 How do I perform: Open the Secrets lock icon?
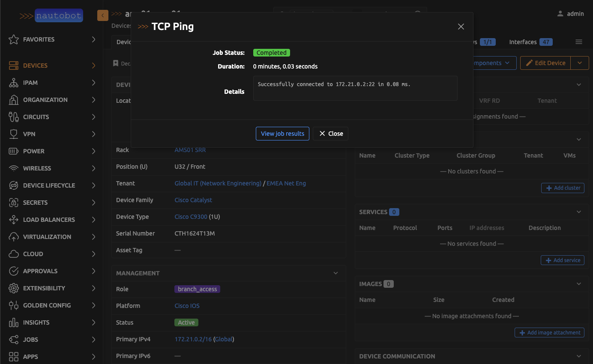tap(14, 203)
